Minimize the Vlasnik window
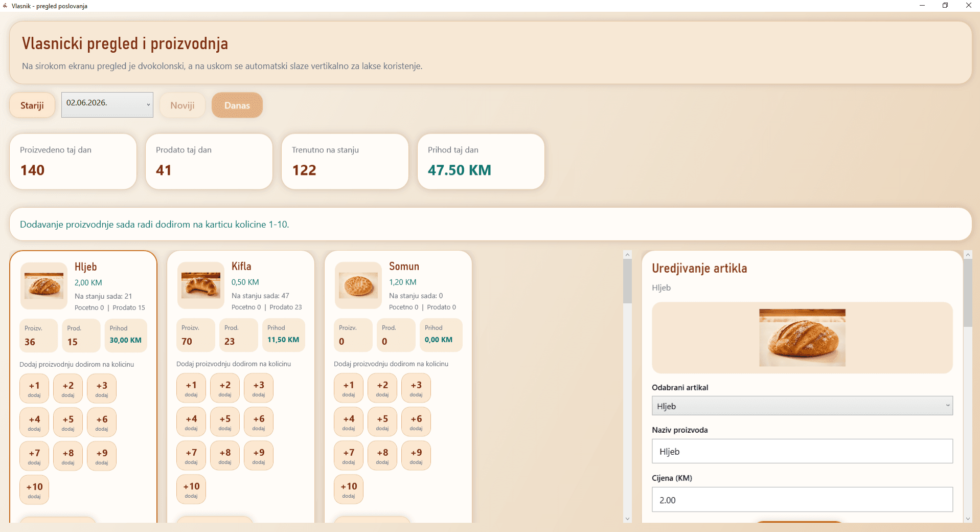This screenshot has width=980, height=532. point(922,6)
